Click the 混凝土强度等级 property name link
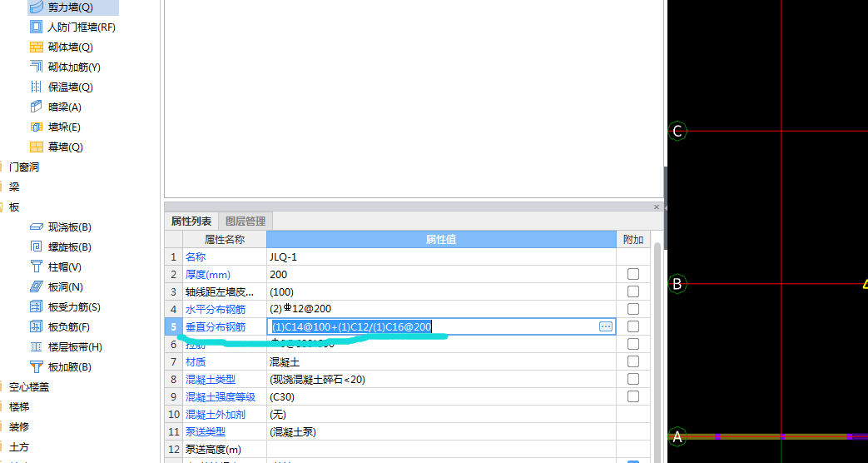This screenshot has width=868, height=463. tap(221, 396)
